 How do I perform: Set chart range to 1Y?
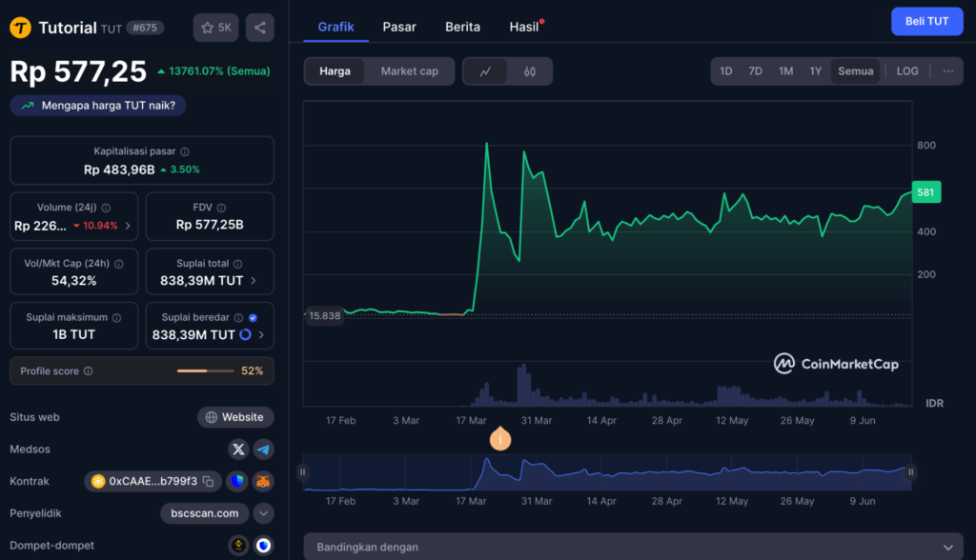[816, 70]
